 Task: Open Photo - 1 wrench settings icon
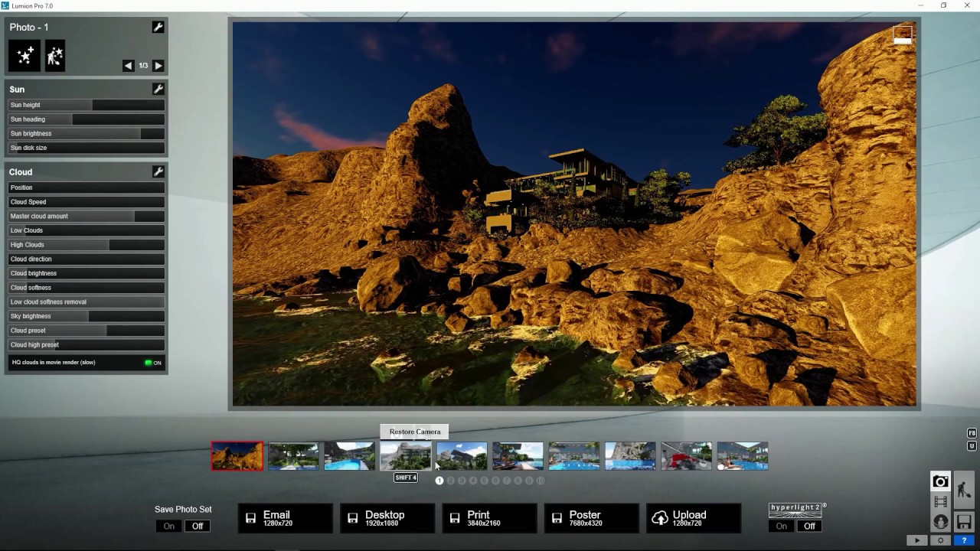pos(158,27)
